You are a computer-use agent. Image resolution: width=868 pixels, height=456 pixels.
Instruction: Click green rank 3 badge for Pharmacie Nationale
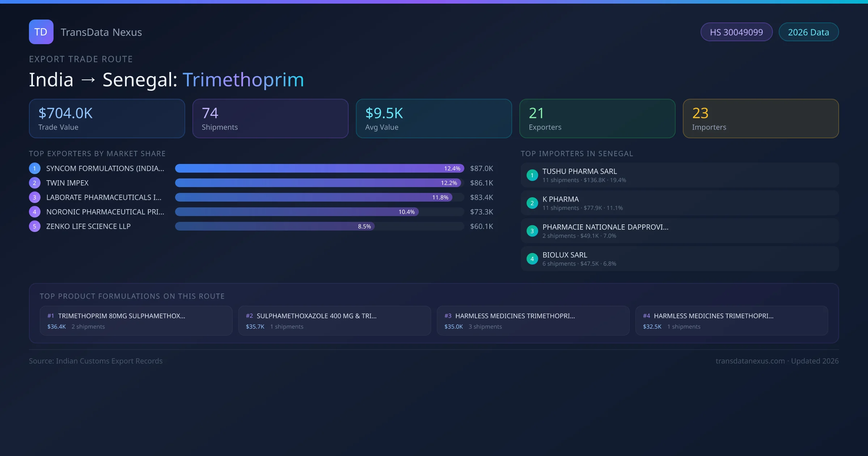[x=532, y=231]
